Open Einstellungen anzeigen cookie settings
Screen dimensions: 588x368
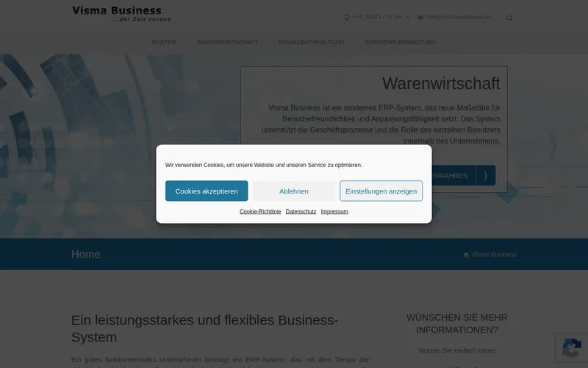[x=381, y=191]
